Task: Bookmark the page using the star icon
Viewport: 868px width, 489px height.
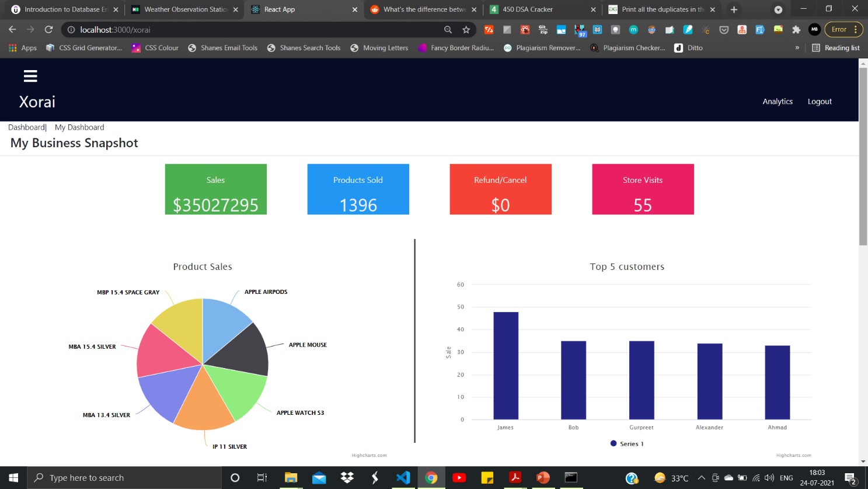Action: click(465, 30)
